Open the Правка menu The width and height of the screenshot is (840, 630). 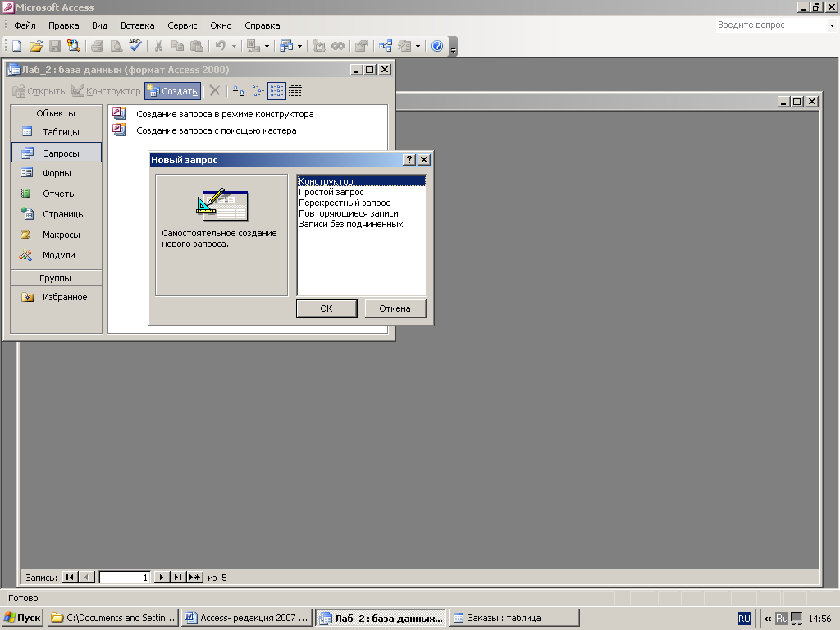(x=64, y=25)
